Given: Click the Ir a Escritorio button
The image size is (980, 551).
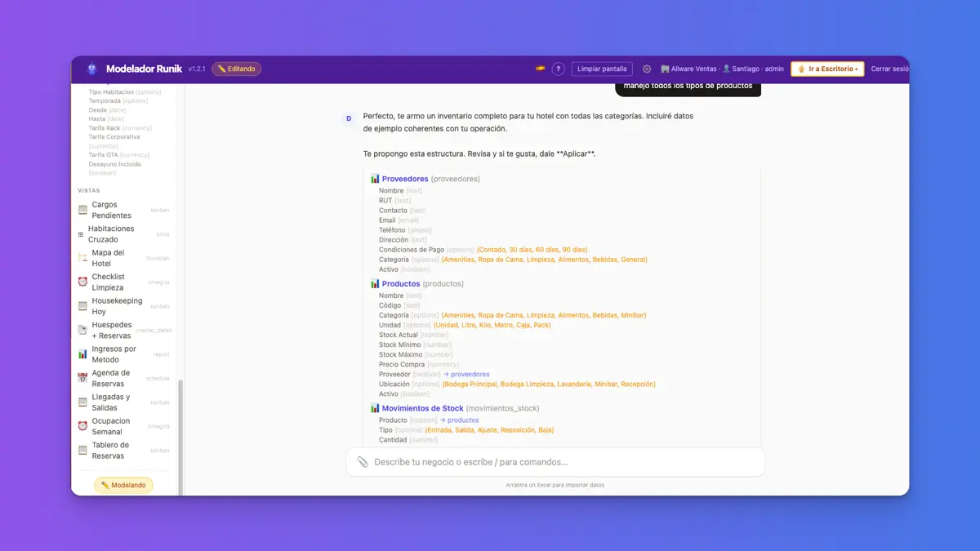Looking at the screenshot, I should [x=827, y=69].
